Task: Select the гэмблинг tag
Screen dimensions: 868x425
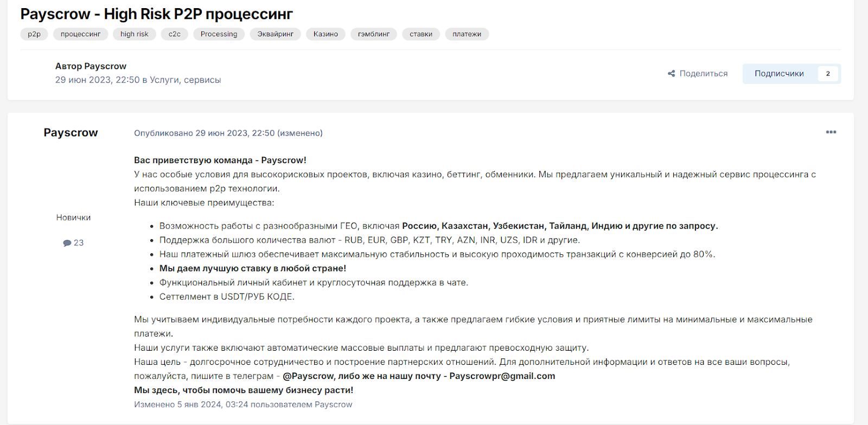Action: (x=374, y=34)
